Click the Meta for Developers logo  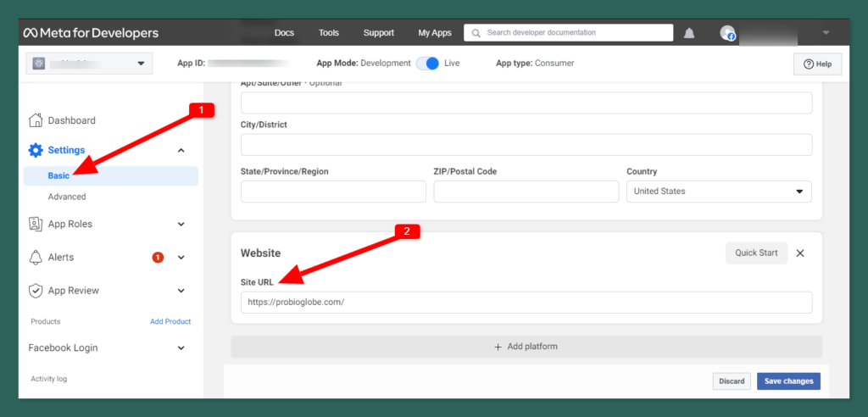point(90,33)
